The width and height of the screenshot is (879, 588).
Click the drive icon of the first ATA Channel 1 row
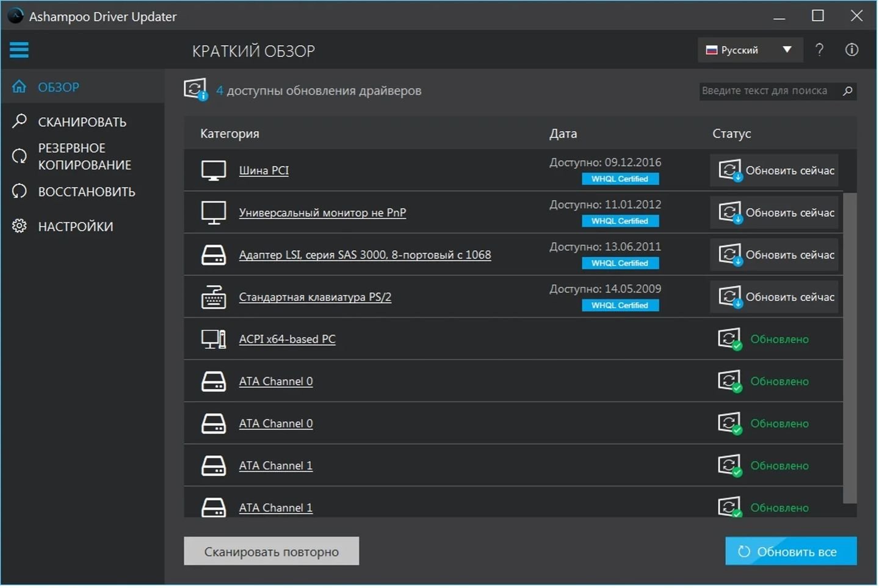pyautogui.click(x=214, y=465)
